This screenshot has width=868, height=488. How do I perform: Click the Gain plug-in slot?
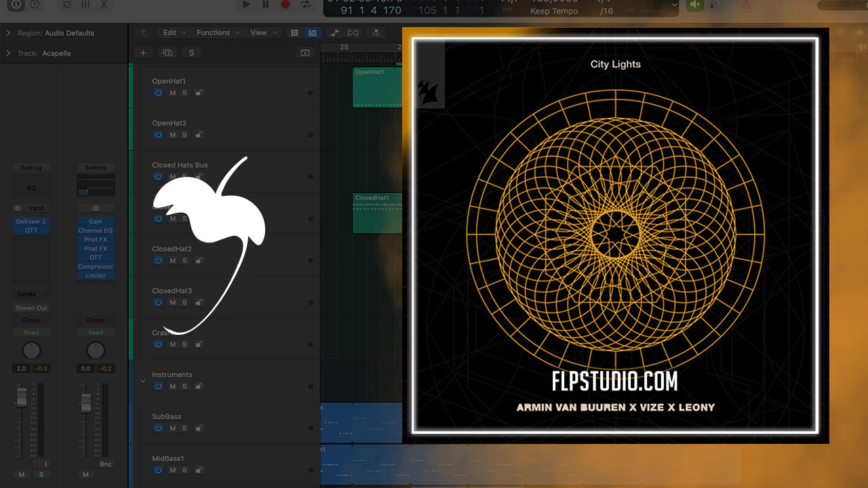[96, 222]
